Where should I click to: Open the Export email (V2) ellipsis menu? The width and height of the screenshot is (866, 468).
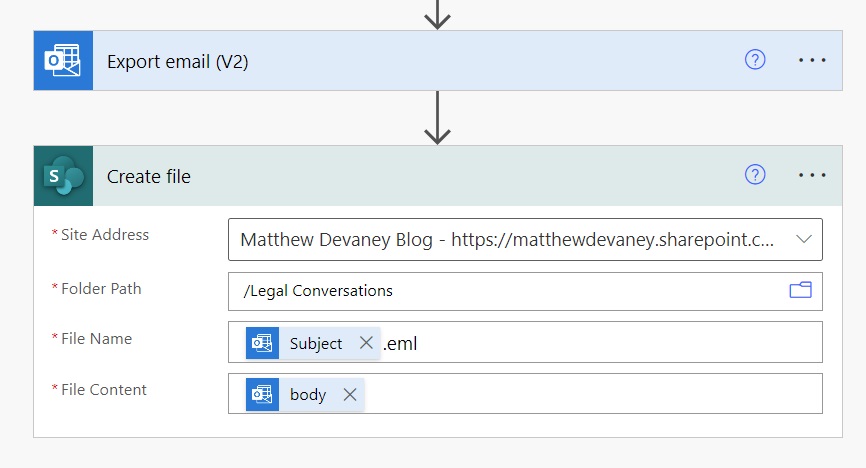(812, 60)
